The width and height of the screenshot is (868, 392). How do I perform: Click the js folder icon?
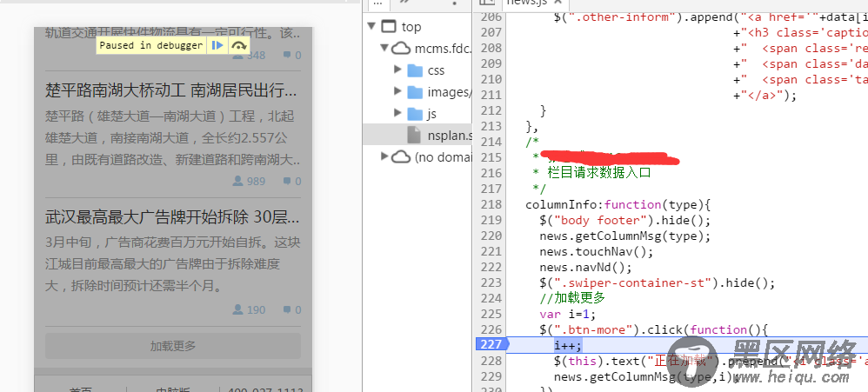(x=415, y=113)
